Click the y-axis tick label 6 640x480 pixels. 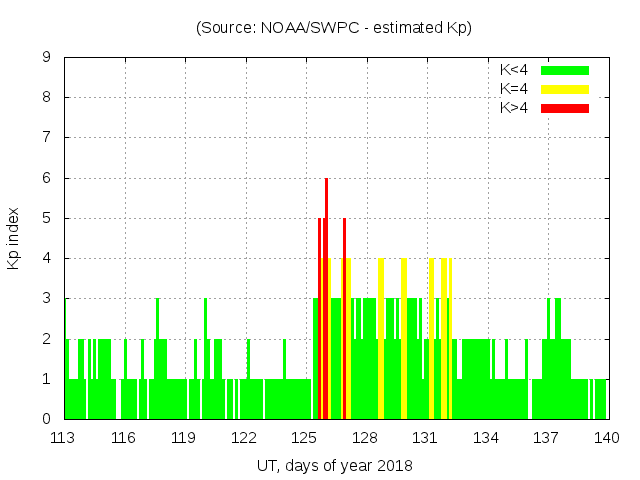[47, 178]
